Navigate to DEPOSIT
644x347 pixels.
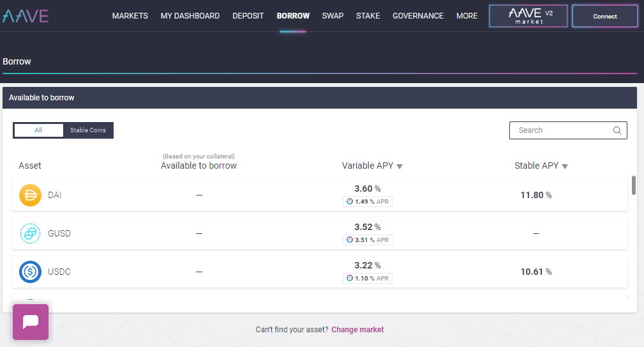click(248, 16)
